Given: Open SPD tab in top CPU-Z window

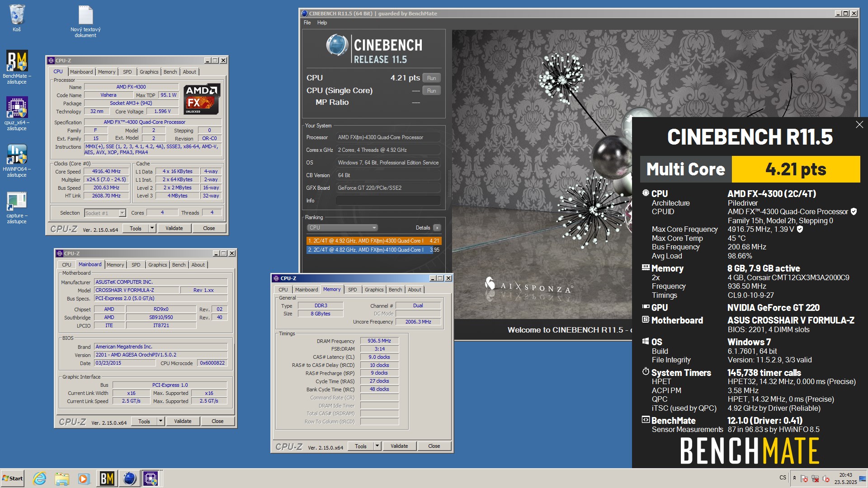Looking at the screenshot, I should 127,72.
